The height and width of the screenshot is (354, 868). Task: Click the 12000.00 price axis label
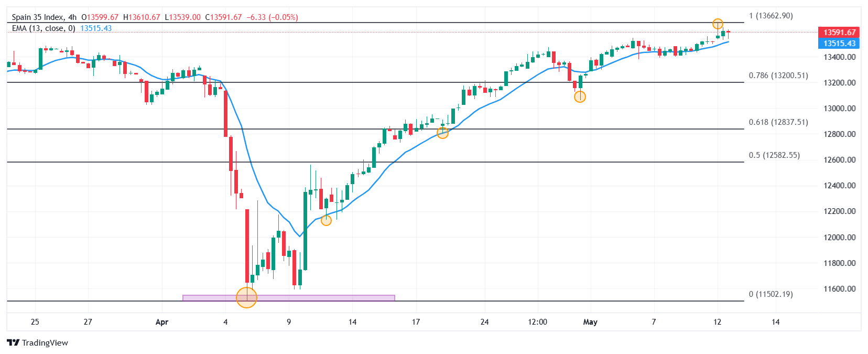point(840,237)
